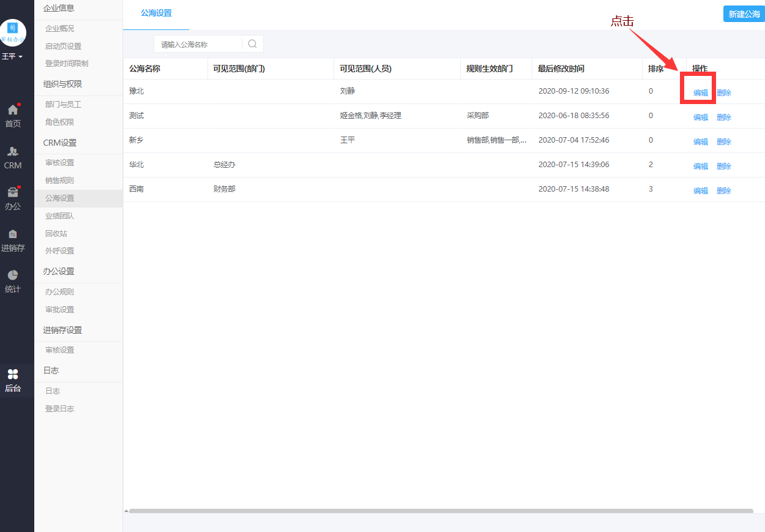Image resolution: width=765 pixels, height=532 pixels.
Task: Open CRM 审核设置 in the sidebar
Action: [x=59, y=163]
